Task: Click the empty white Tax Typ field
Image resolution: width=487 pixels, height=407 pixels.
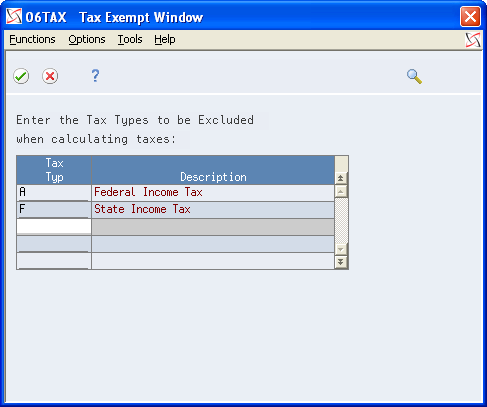Action: pyautogui.click(x=54, y=227)
